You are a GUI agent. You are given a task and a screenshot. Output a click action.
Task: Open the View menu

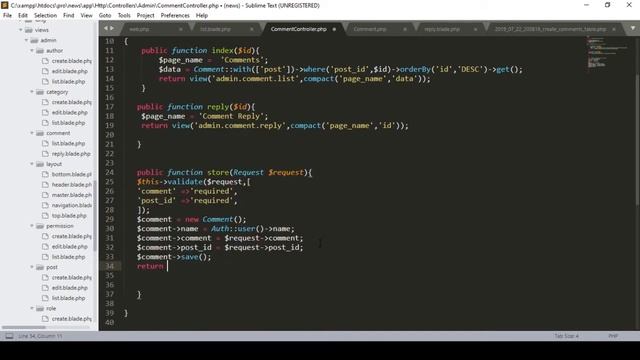[x=87, y=15]
